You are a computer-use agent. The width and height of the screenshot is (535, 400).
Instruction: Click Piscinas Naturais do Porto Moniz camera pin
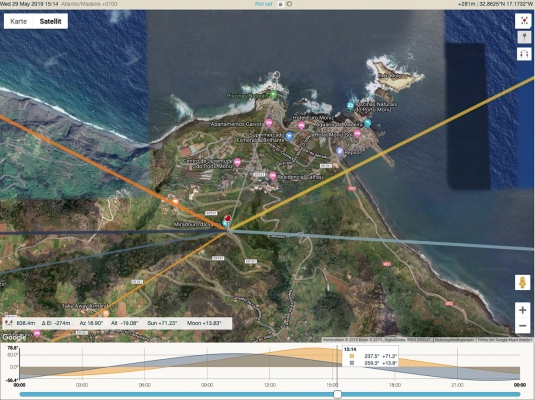[350, 105]
